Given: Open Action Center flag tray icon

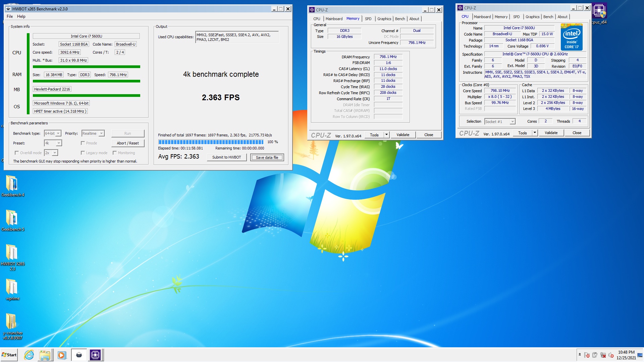Looking at the screenshot, I should tap(587, 355).
